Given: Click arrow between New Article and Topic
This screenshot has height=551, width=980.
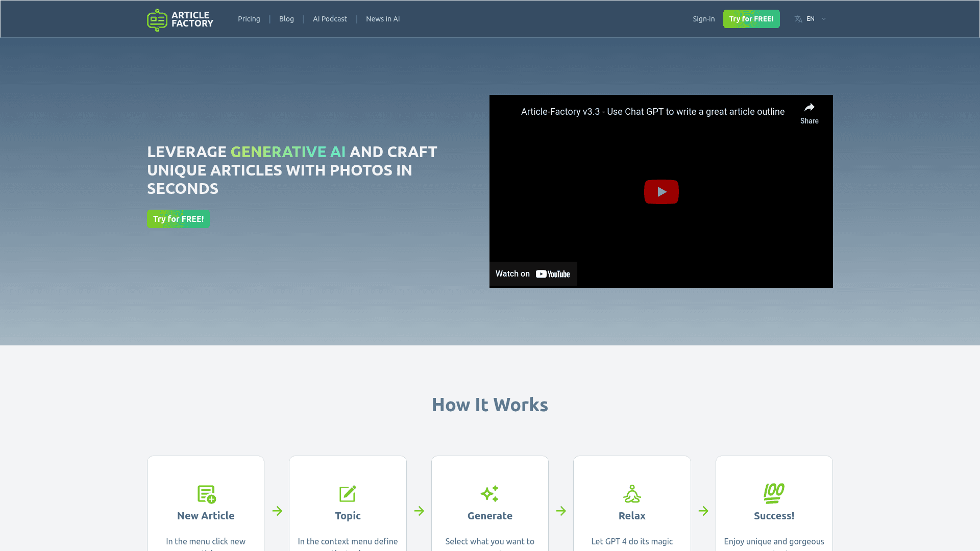Looking at the screenshot, I should coord(277,511).
